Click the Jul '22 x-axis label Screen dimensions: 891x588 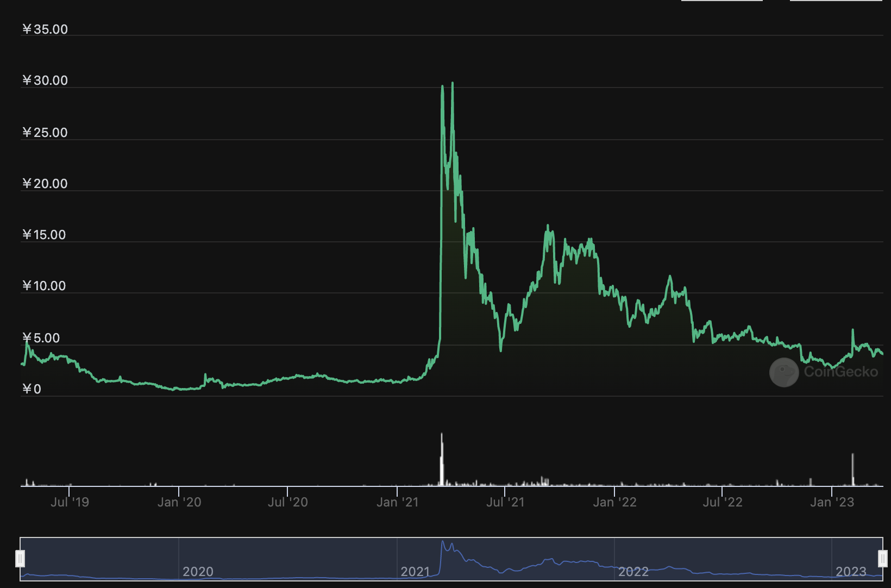click(x=722, y=502)
